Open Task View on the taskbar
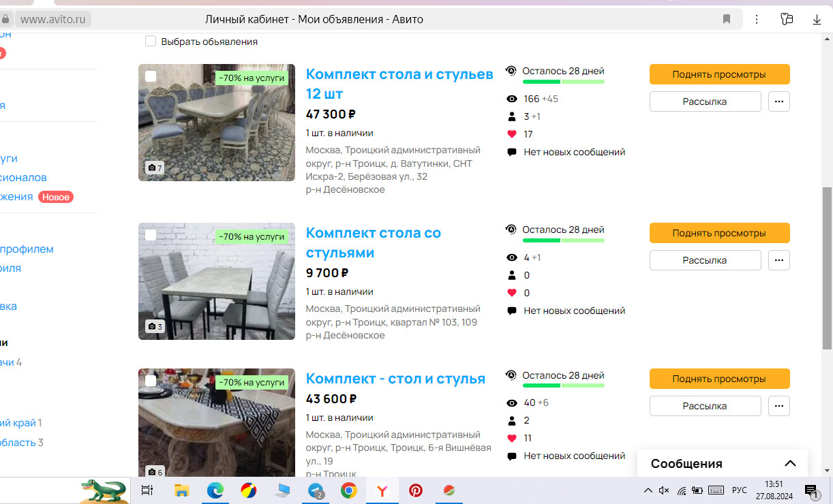 pyautogui.click(x=147, y=490)
